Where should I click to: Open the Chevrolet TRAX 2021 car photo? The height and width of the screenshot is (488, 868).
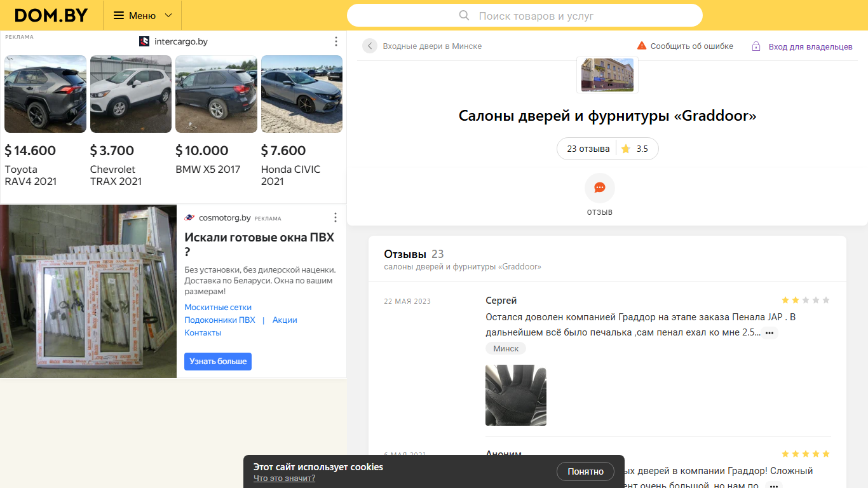tap(131, 94)
